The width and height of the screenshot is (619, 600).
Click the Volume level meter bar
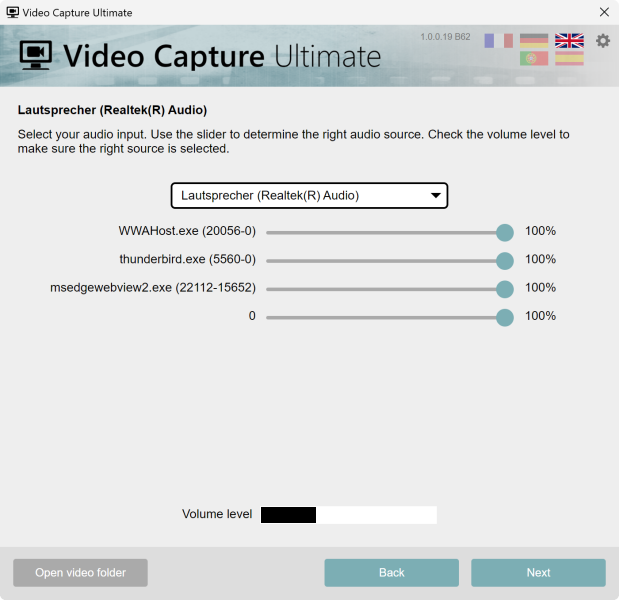tap(348, 515)
